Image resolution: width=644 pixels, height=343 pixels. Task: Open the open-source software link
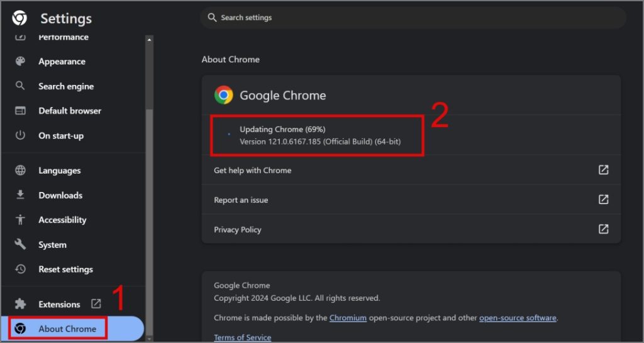pos(518,318)
